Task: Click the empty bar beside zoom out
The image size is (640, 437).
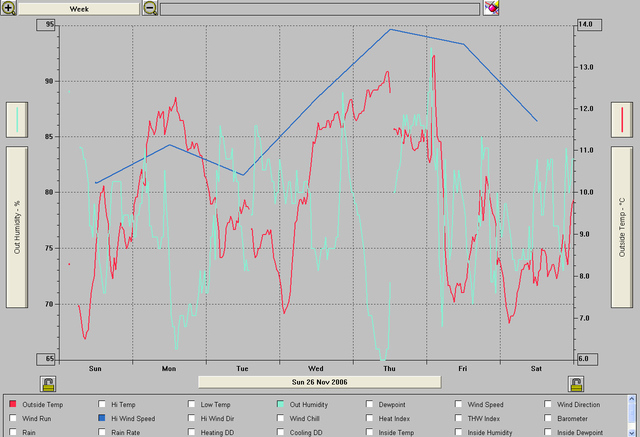Action: 320,8
